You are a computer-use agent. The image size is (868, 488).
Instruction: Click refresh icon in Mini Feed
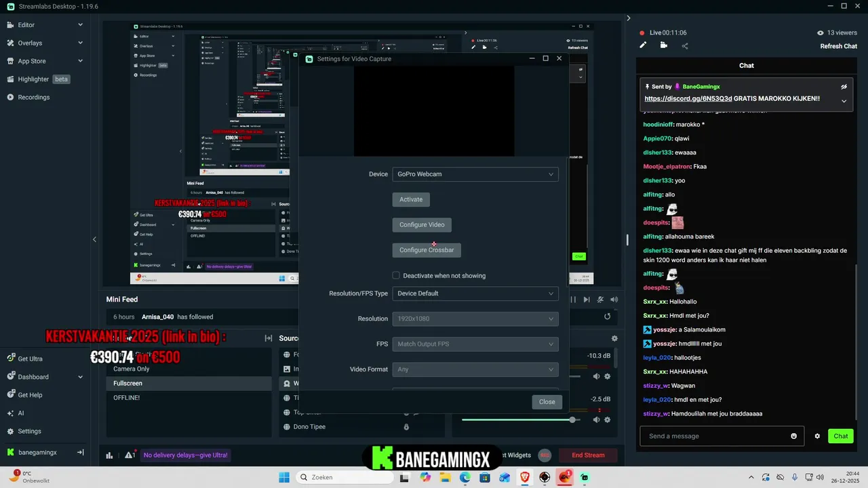point(608,317)
